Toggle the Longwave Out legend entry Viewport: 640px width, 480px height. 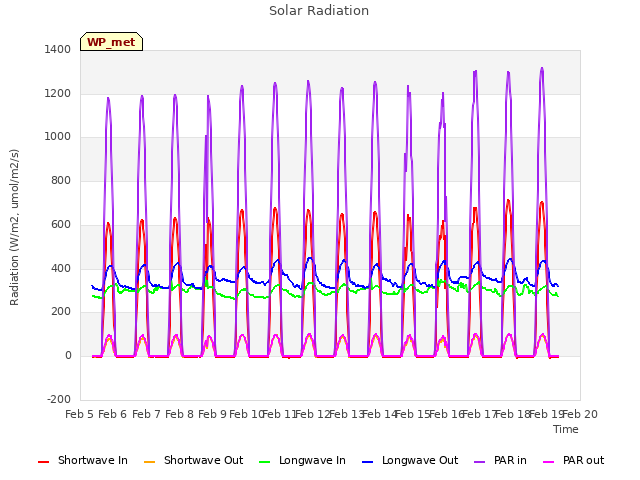pos(410,460)
